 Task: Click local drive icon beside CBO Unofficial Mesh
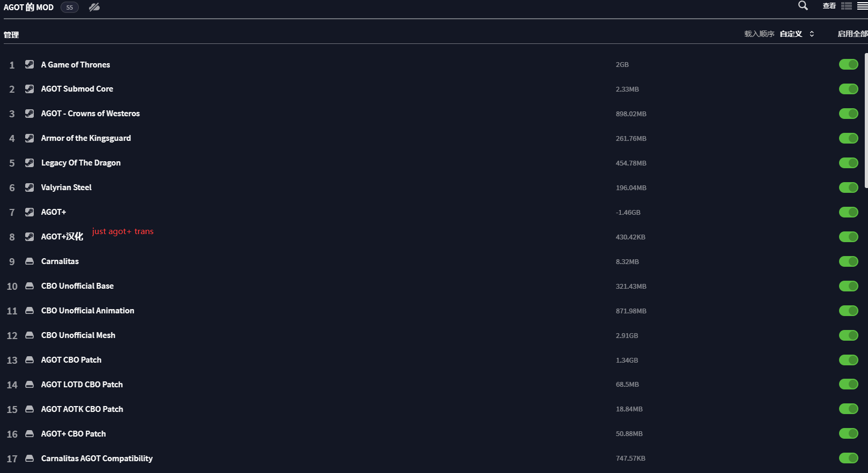(x=29, y=335)
